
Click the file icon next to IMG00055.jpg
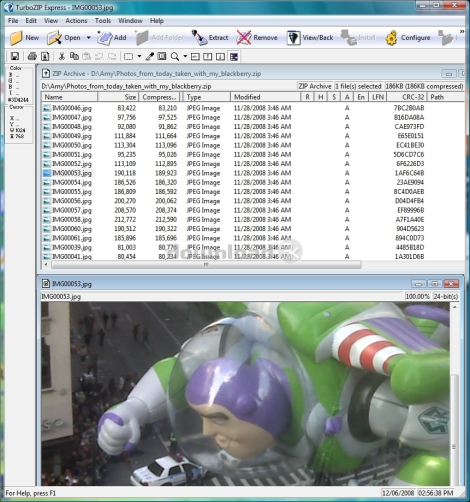[47, 192]
